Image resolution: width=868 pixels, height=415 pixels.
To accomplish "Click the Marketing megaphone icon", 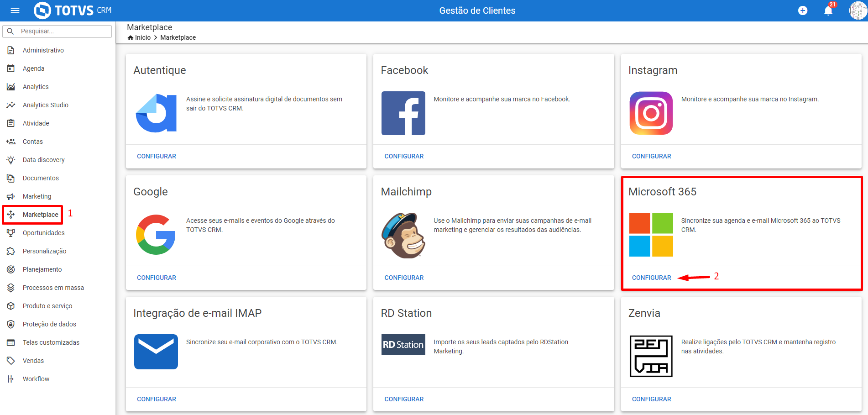I will [11, 196].
